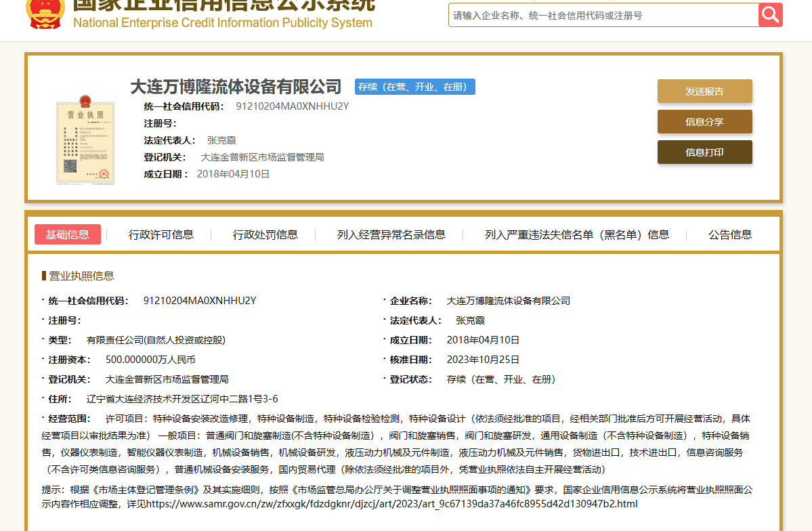Open the 列入严重违法失信名单（黑名单）信息 tab

coord(577,234)
